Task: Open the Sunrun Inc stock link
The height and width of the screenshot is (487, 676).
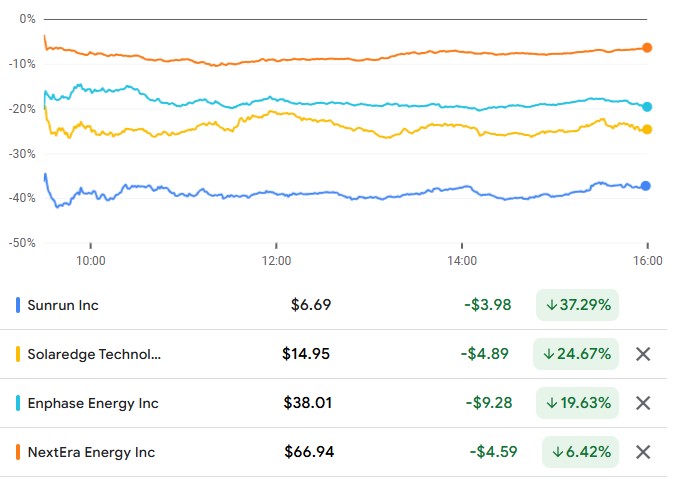Action: [63, 305]
